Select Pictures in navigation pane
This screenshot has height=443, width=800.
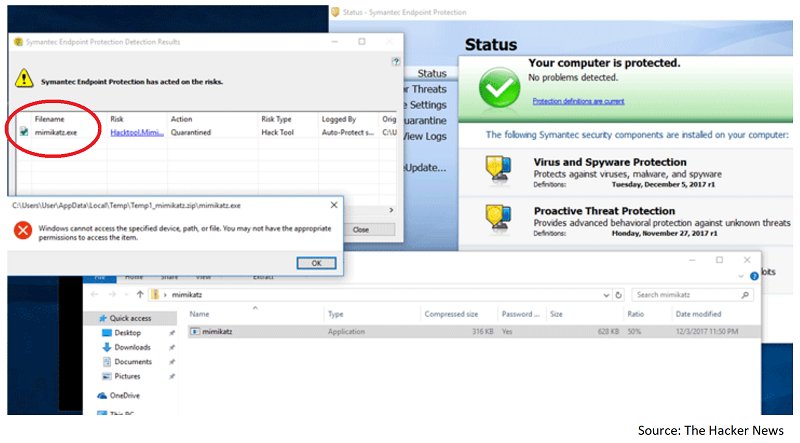click(127, 376)
